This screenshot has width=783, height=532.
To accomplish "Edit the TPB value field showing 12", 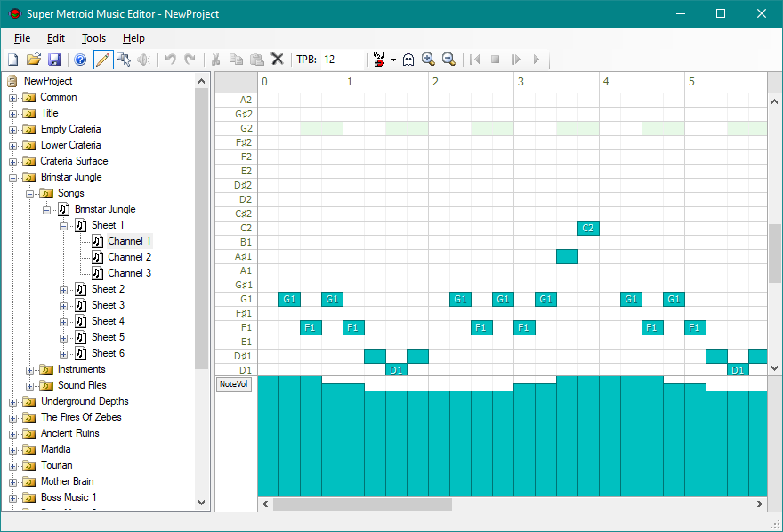I will tap(343, 60).
